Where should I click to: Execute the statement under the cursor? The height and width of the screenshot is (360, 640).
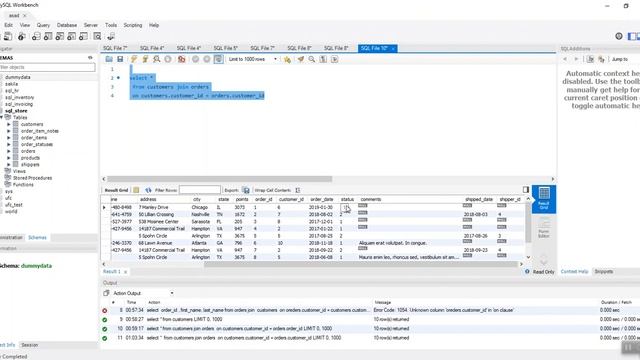pyautogui.click(x=145, y=59)
